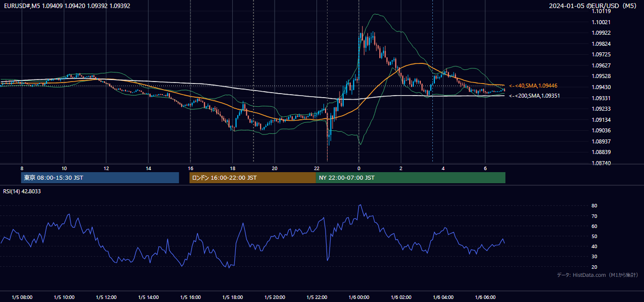Click price level 1.09922 on axis

pos(601,33)
